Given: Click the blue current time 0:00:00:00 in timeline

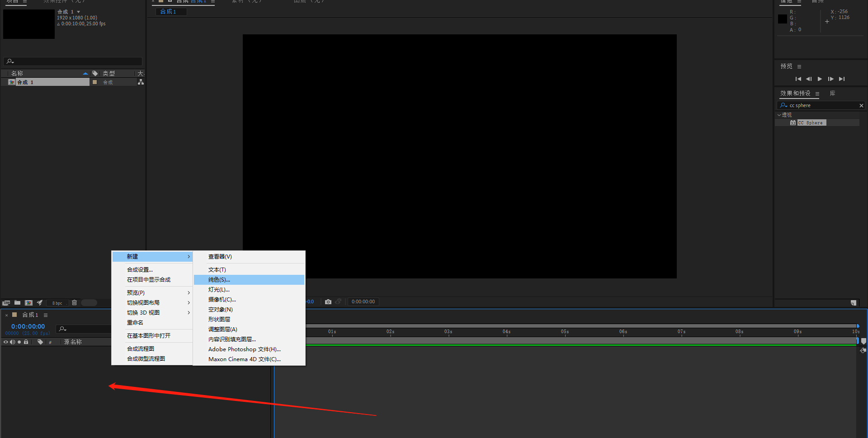Looking at the screenshot, I should [x=28, y=326].
